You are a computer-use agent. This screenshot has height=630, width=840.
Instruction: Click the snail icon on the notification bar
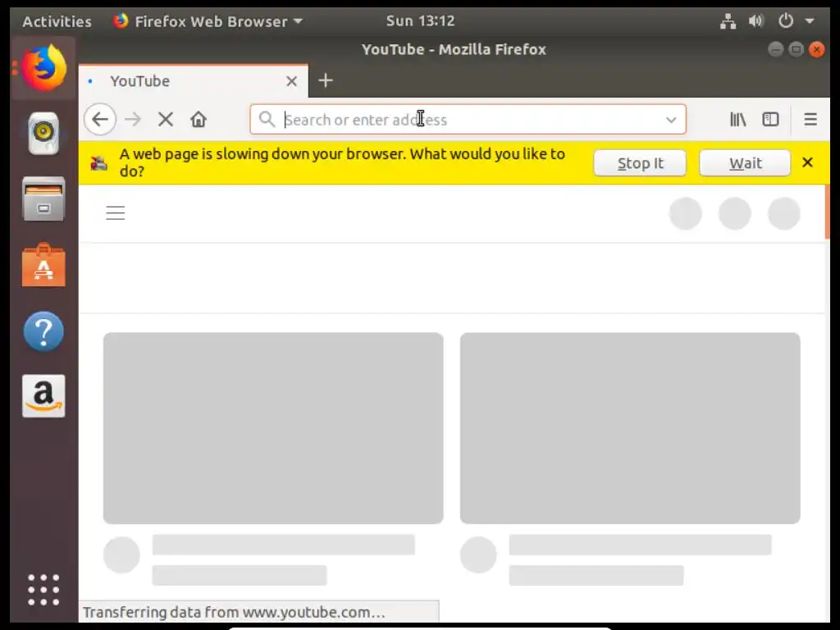[x=98, y=163]
